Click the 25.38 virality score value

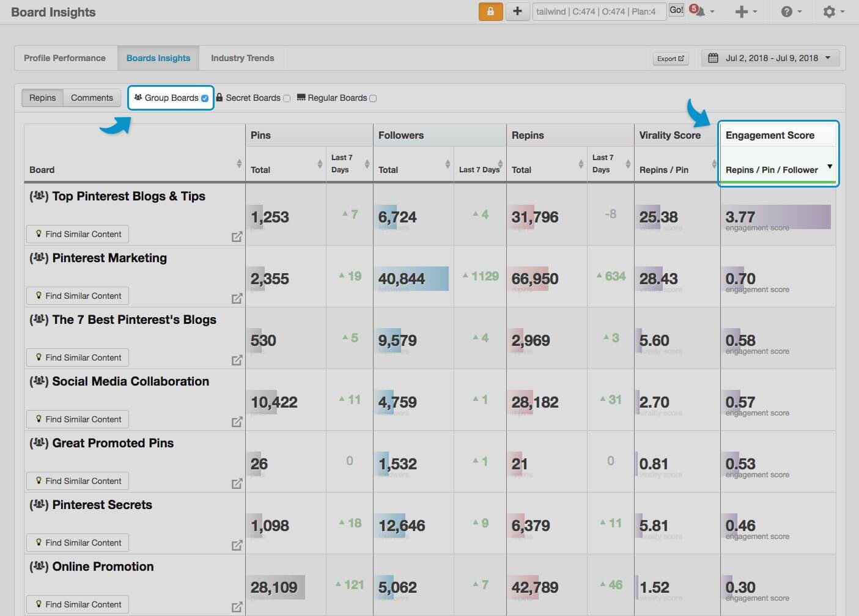pyautogui.click(x=658, y=217)
